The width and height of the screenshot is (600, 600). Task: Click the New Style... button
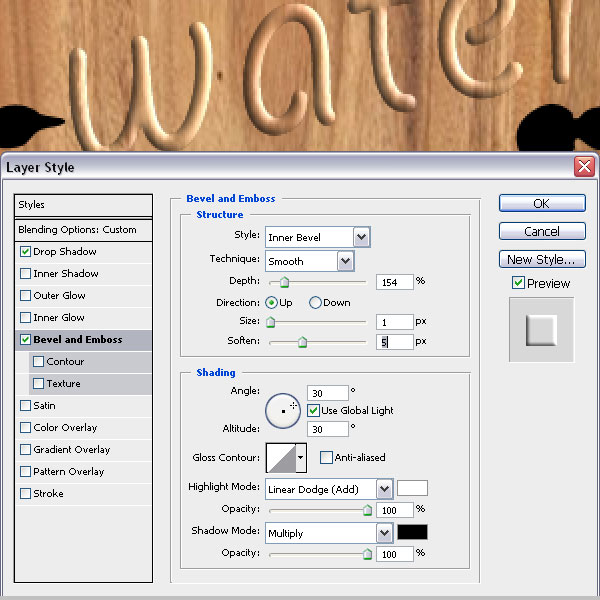click(542, 259)
